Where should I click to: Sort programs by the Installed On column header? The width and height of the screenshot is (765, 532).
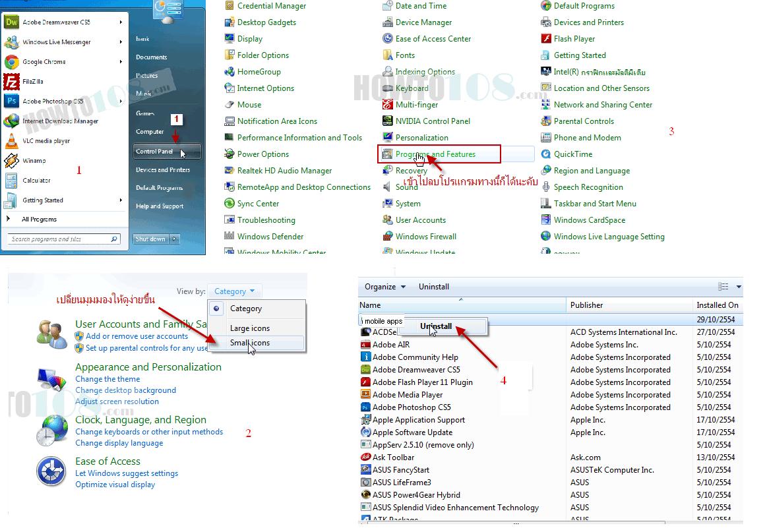point(718,305)
